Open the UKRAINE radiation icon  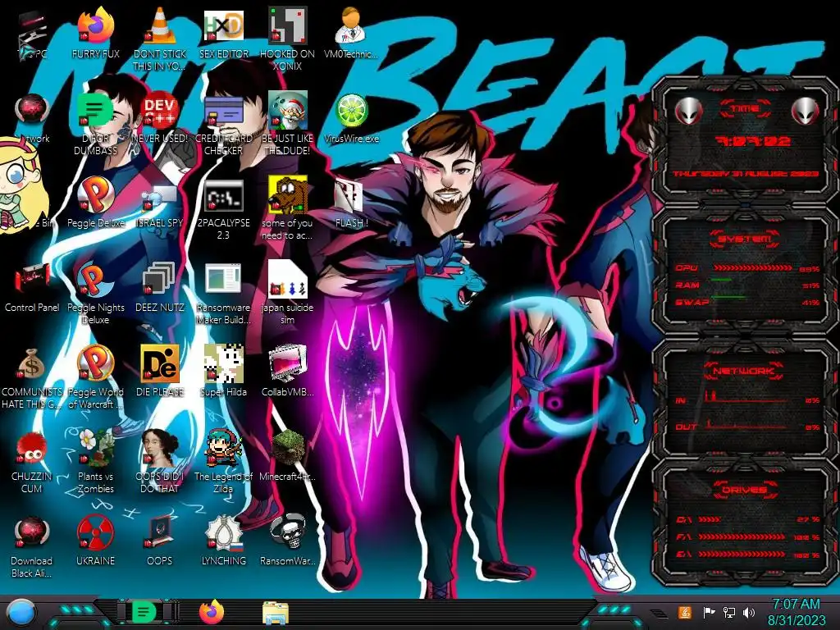95,533
